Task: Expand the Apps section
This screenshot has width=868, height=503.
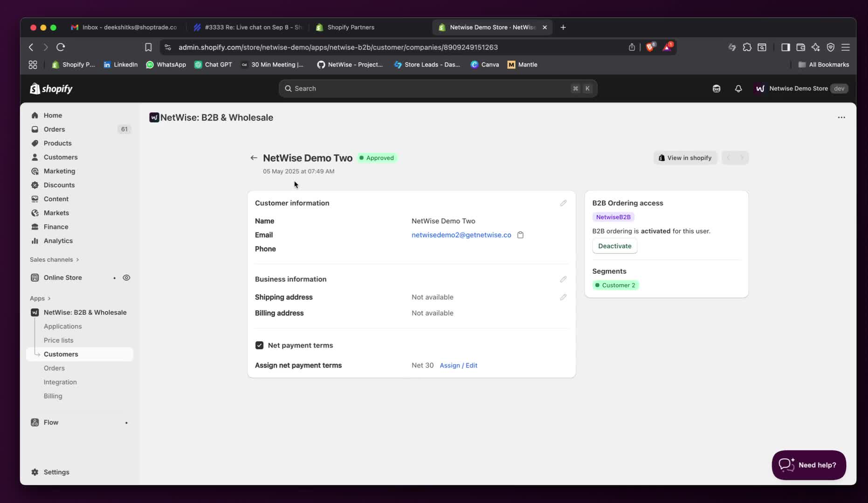Action: (x=40, y=299)
